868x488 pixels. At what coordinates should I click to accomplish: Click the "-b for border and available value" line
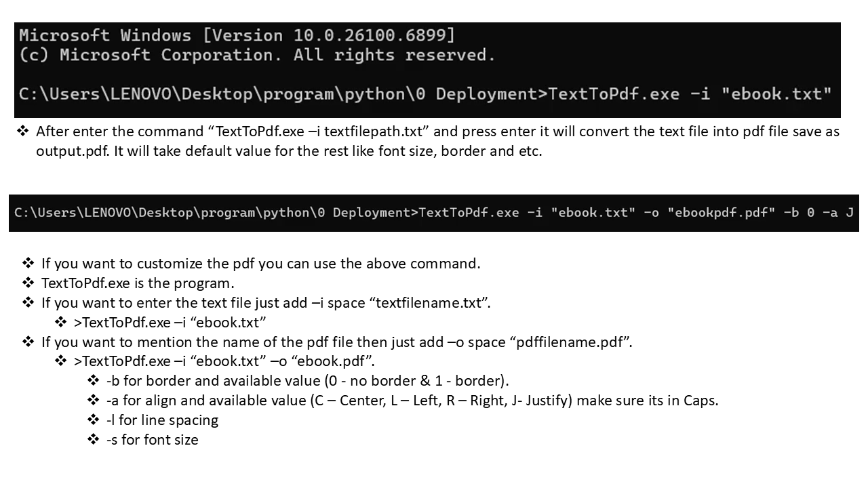tap(307, 380)
